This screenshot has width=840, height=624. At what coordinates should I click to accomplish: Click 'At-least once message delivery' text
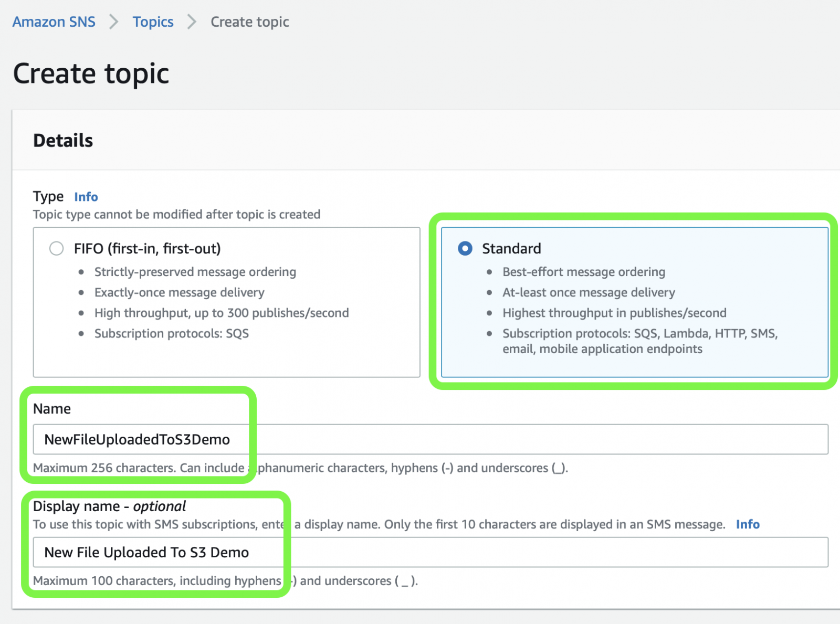(589, 292)
